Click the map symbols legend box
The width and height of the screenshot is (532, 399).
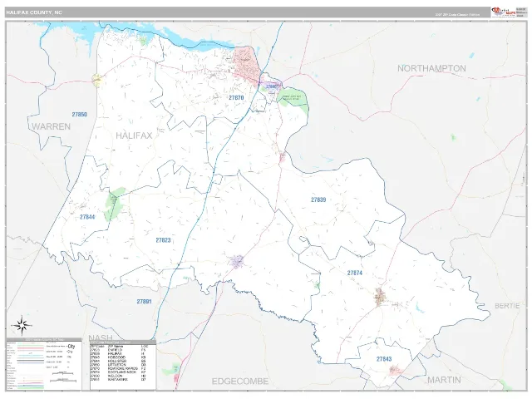[44, 365]
